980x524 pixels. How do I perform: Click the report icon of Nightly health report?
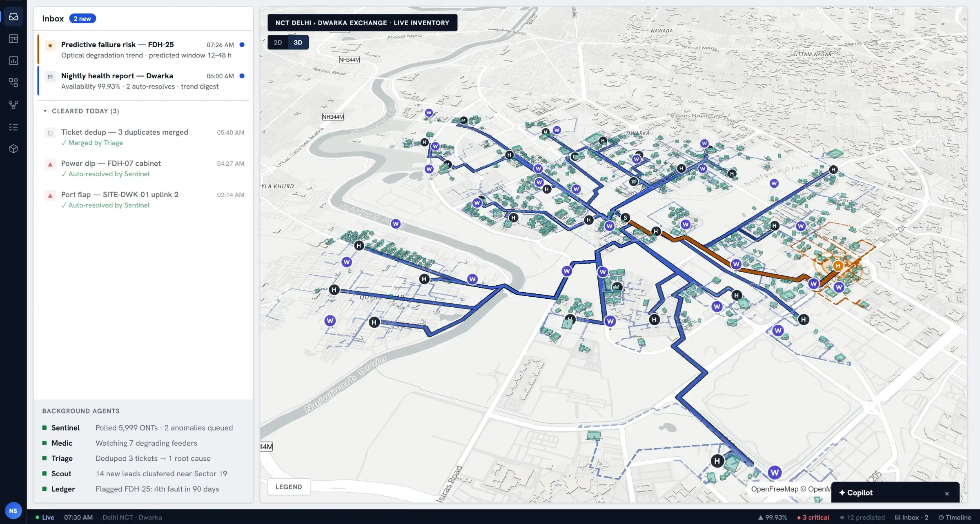50,76
